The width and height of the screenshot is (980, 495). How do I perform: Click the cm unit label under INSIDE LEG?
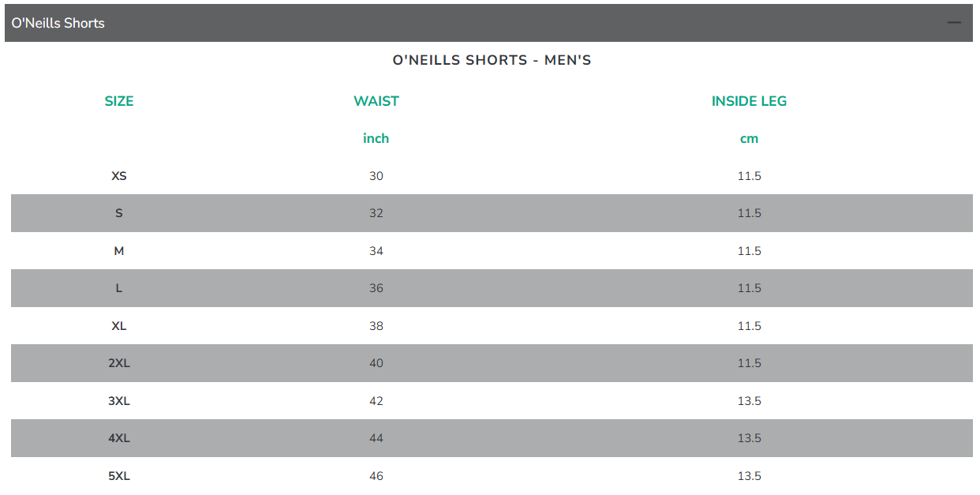749,138
